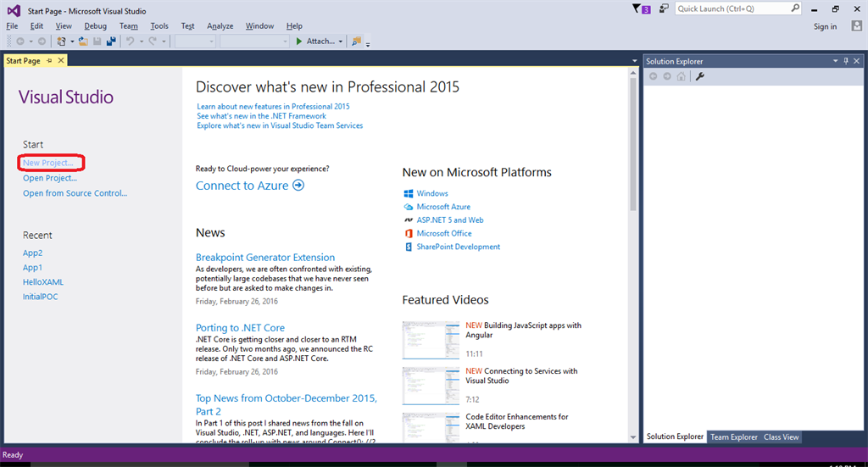
Task: Click the SharePoint Development icon
Action: tap(409, 247)
